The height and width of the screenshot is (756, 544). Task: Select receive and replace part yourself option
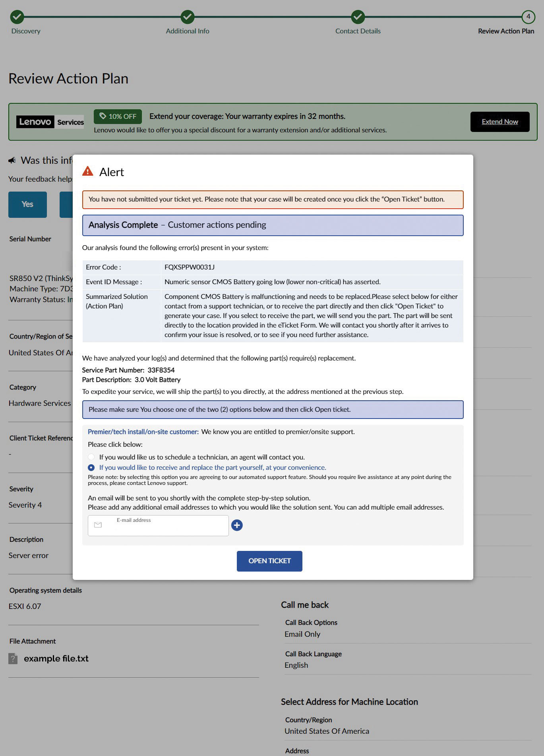(91, 467)
